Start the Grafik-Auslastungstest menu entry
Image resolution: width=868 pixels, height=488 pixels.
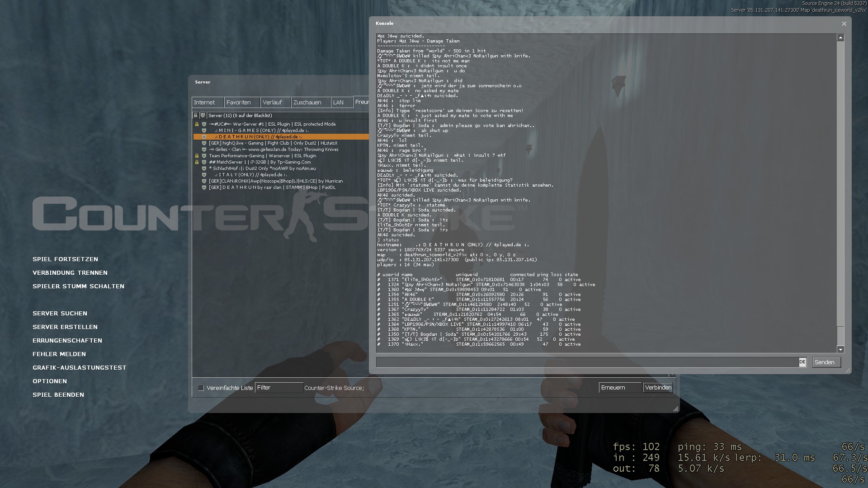coord(80,368)
